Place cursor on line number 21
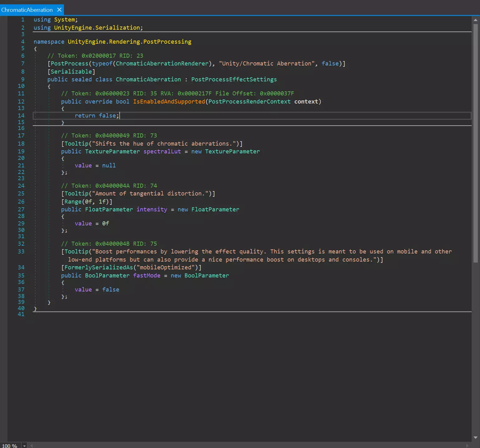The image size is (480, 448). pos(21,166)
